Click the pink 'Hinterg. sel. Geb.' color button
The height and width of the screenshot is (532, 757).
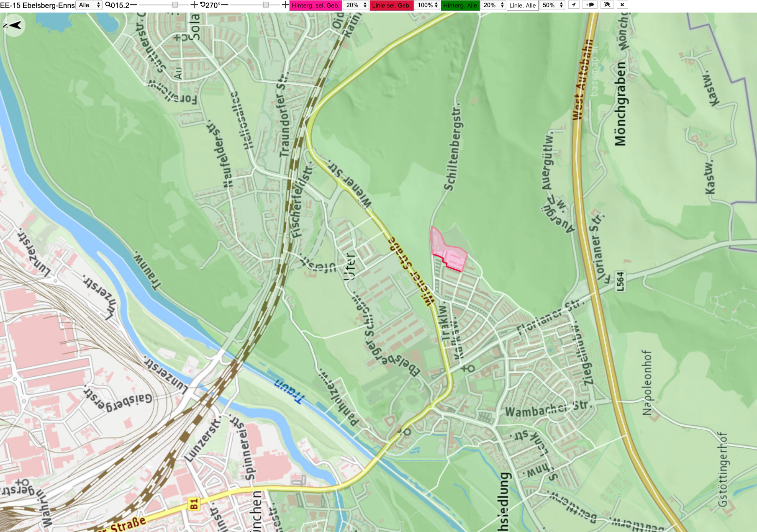tap(316, 5)
